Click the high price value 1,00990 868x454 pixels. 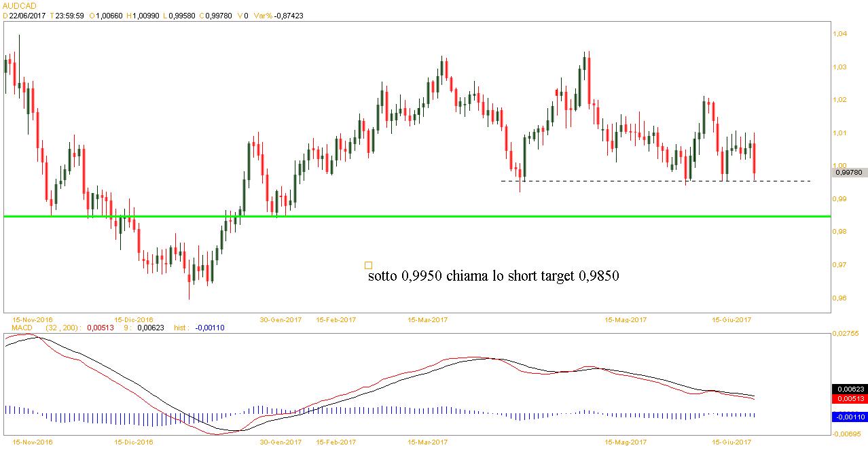coord(146,15)
